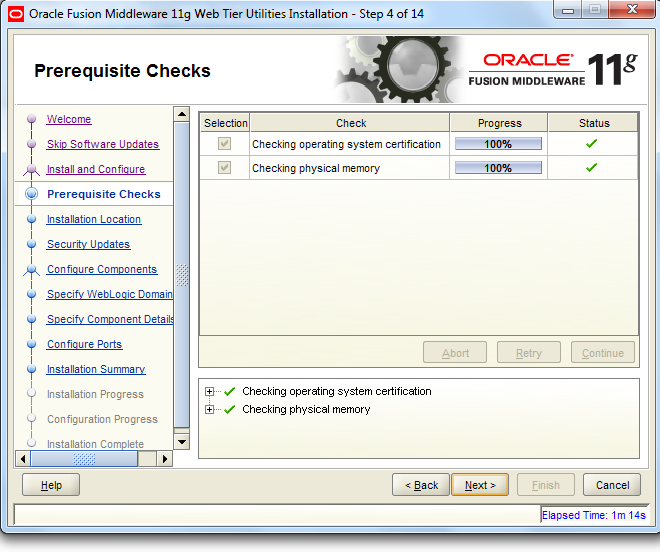Image resolution: width=660 pixels, height=552 pixels.
Task: Click the Prerequisite Checks step bullet icon
Action: tap(32, 194)
